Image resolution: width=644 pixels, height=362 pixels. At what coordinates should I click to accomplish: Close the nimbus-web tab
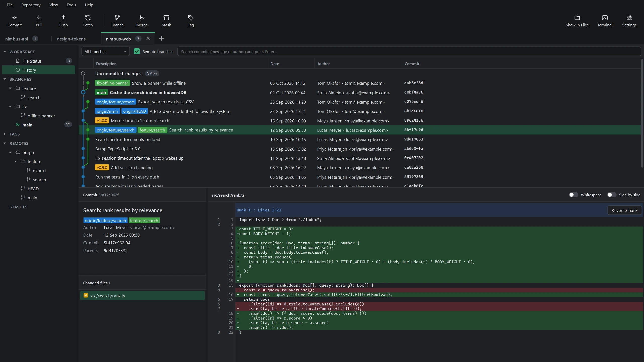[x=148, y=38]
